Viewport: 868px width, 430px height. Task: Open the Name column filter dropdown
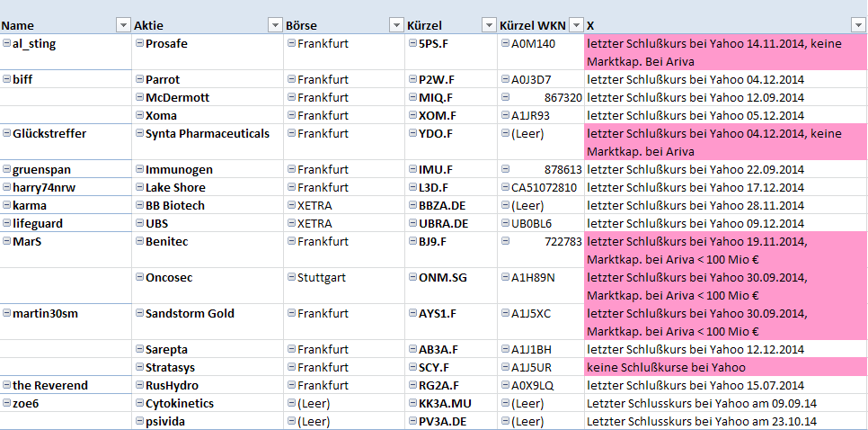point(123,25)
